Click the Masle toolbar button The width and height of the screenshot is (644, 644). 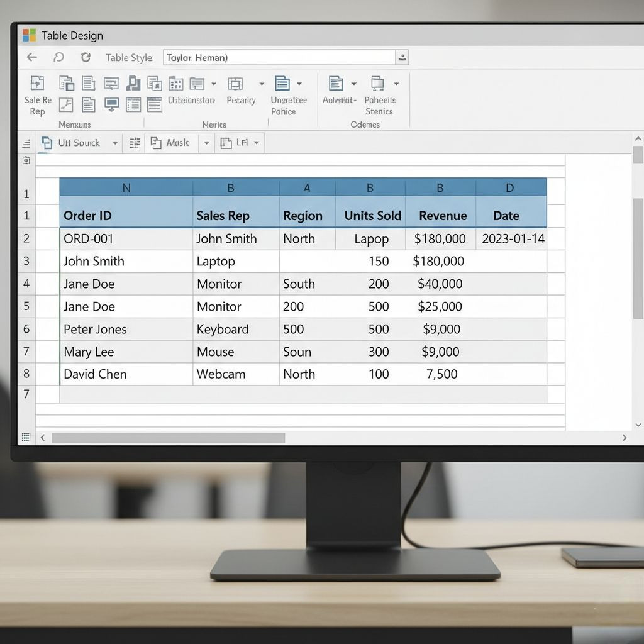170,143
